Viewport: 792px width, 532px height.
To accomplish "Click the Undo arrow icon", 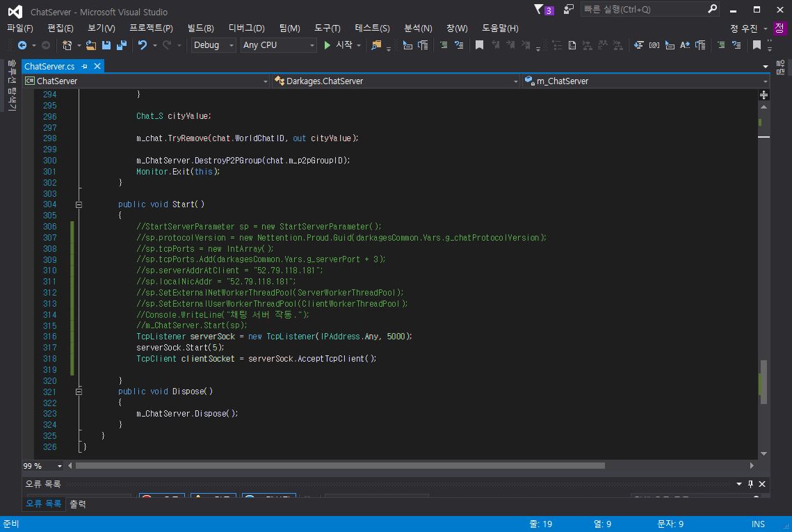I will pos(143,45).
